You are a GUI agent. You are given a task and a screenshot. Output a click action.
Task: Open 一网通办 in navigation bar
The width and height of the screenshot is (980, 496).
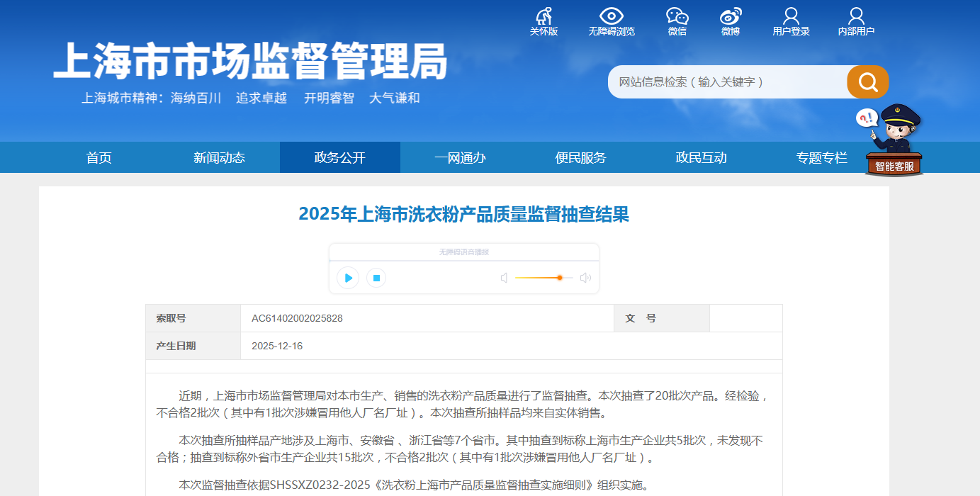coord(460,157)
